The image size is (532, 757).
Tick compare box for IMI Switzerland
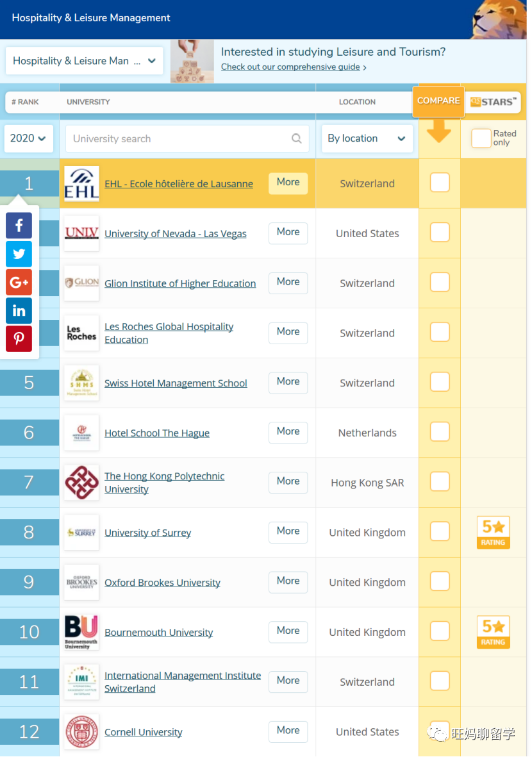pyautogui.click(x=440, y=681)
